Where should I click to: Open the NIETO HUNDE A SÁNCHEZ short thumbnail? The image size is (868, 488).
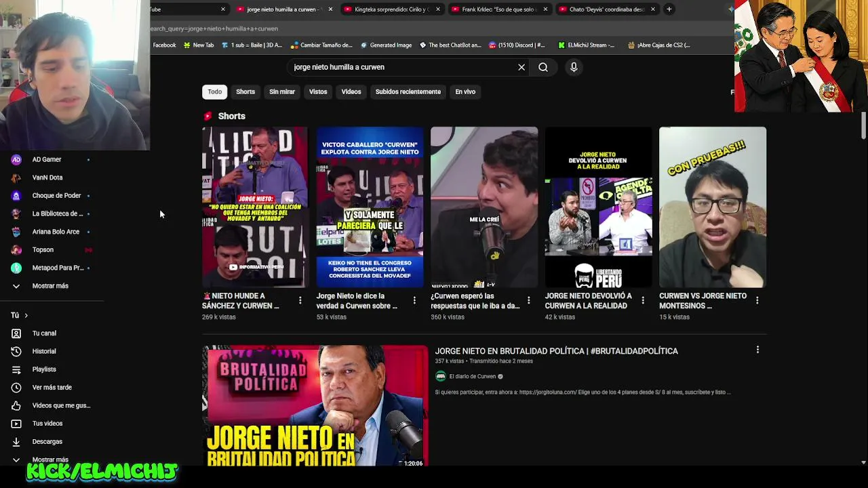255,207
